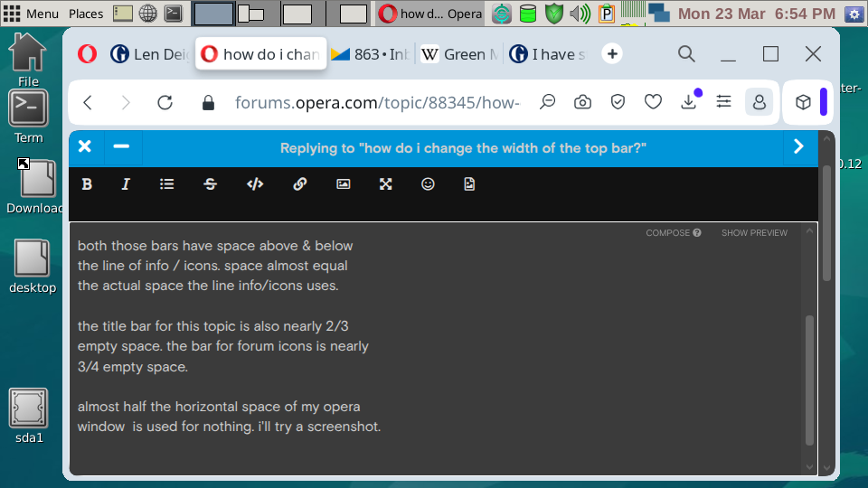The width and height of the screenshot is (868, 488).
Task: Open a new tab with plus button
Action: (612, 53)
